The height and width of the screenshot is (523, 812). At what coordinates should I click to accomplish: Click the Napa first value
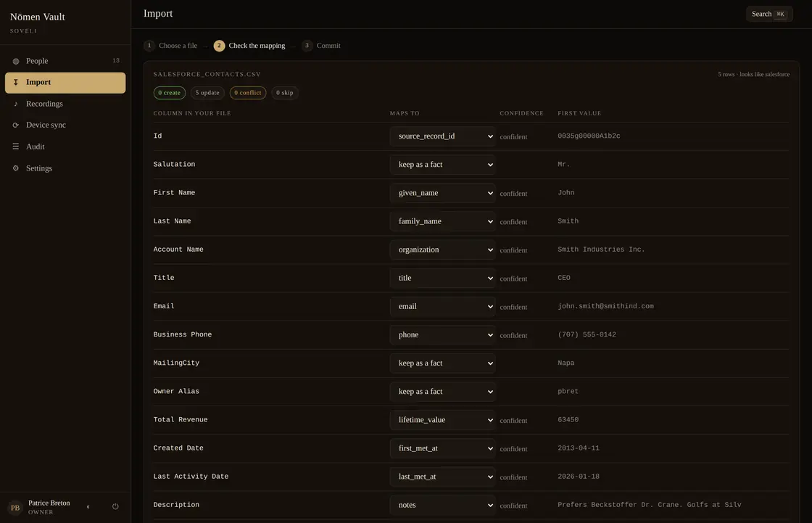[566, 363]
